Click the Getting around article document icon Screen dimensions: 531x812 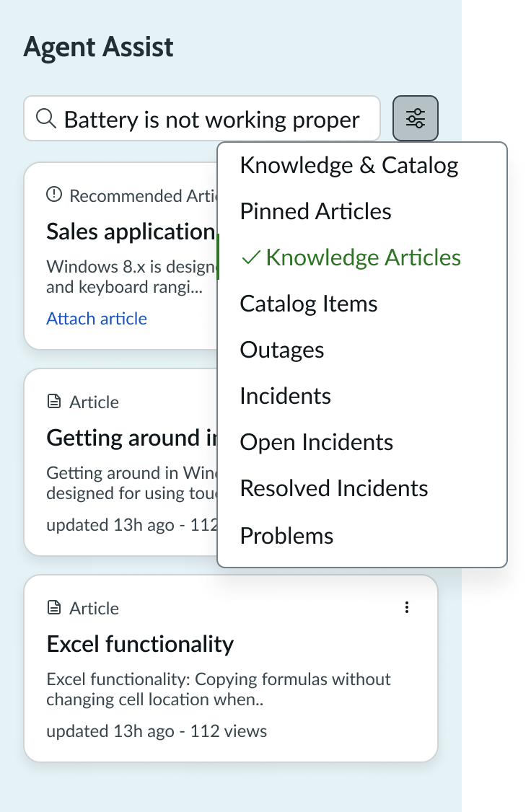(54, 402)
